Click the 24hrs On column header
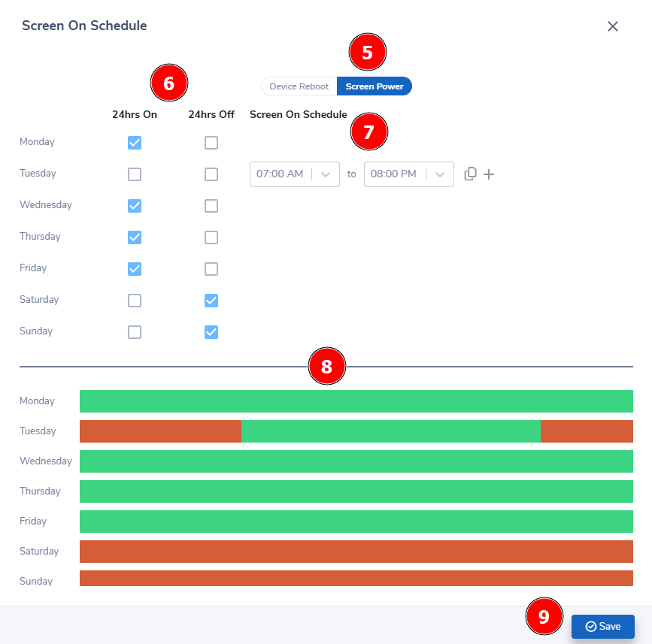Image resolution: width=652 pixels, height=644 pixels. coord(135,115)
